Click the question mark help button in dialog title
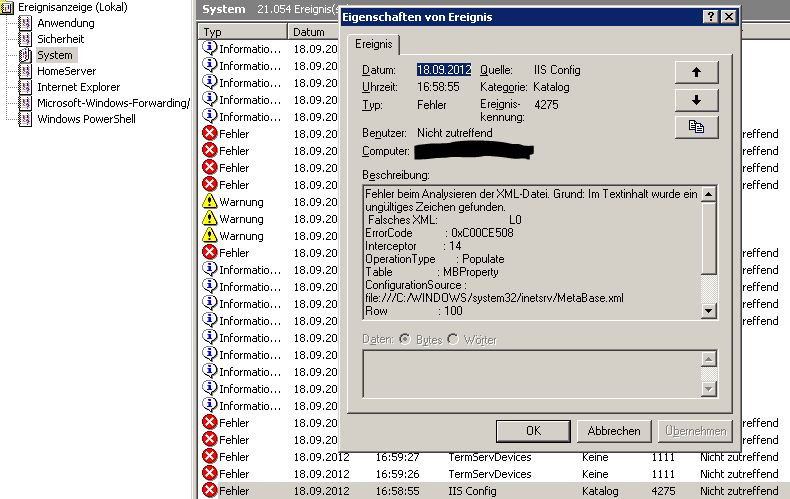This screenshot has width=790, height=499. pos(709,17)
